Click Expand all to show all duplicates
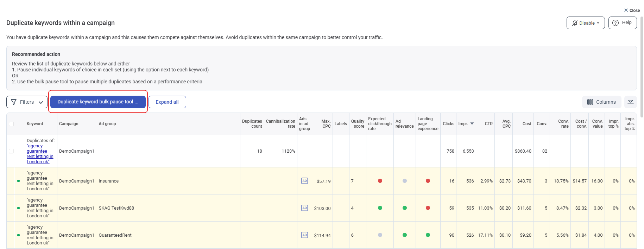This screenshot has width=644, height=249. (167, 102)
